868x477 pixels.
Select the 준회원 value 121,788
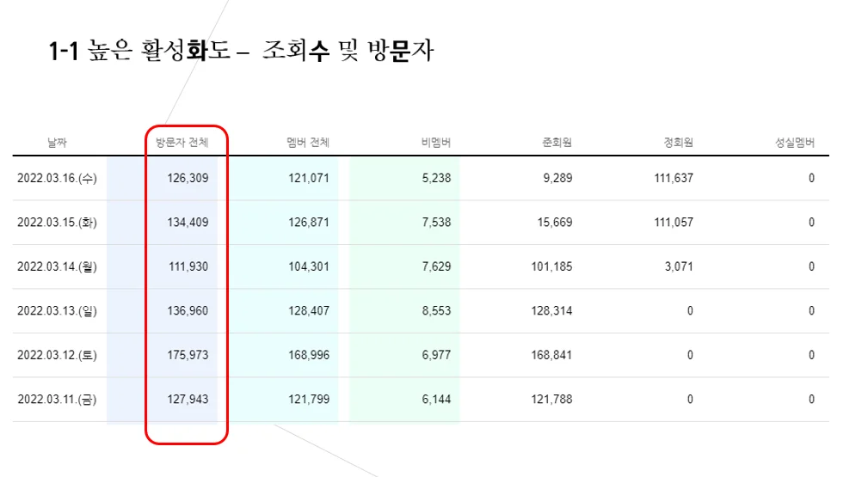pyautogui.click(x=551, y=400)
